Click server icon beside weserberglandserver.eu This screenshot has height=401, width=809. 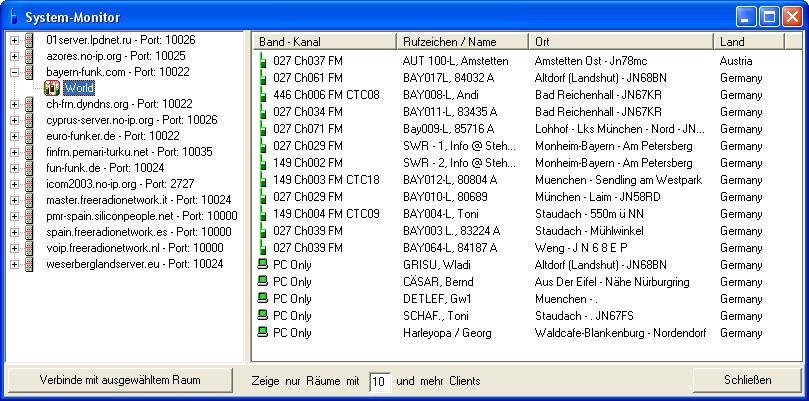(x=30, y=264)
